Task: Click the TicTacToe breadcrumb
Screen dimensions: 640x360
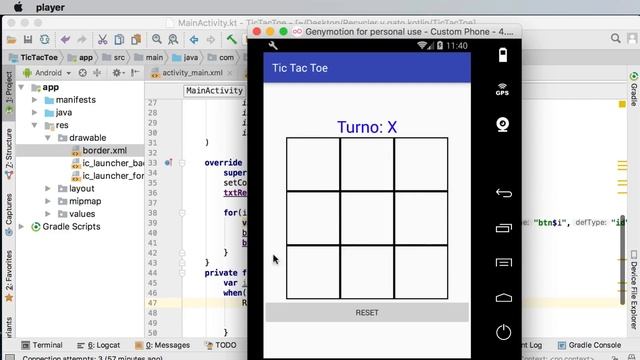Action: tap(34, 57)
